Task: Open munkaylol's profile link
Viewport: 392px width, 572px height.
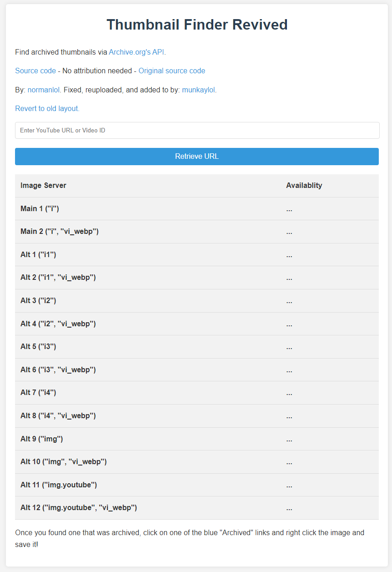Action: tap(198, 90)
